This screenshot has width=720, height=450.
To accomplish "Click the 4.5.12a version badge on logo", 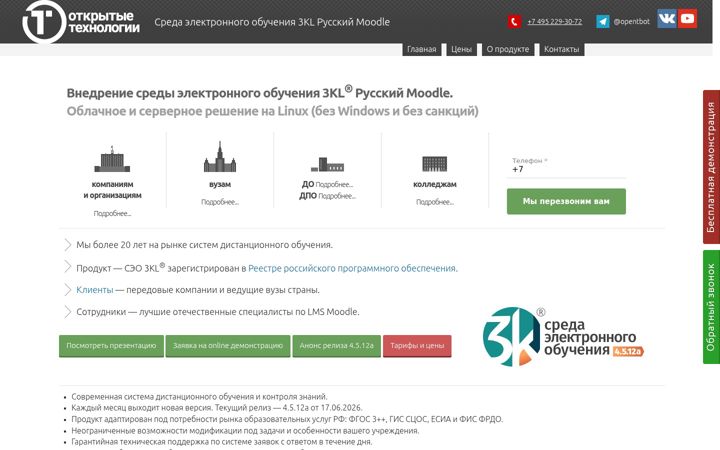I will tap(628, 352).
